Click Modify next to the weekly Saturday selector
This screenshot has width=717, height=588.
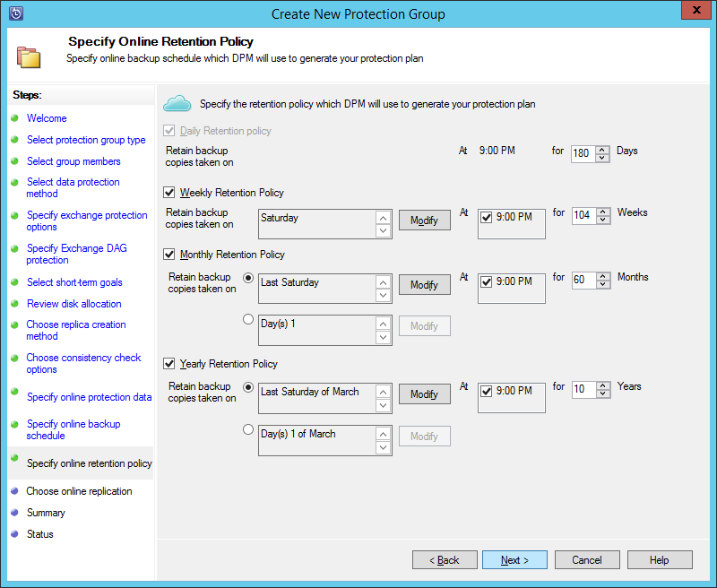(424, 220)
